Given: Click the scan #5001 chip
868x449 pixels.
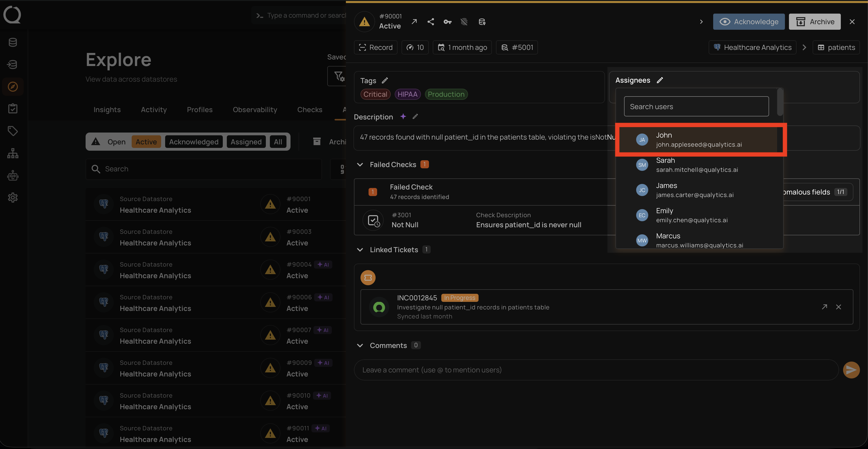Looking at the screenshot, I should [517, 48].
